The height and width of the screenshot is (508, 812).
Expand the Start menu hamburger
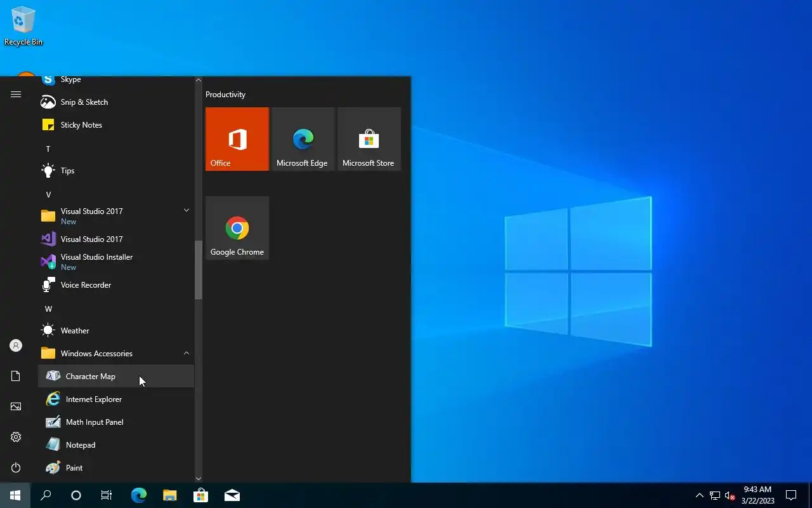(x=16, y=94)
